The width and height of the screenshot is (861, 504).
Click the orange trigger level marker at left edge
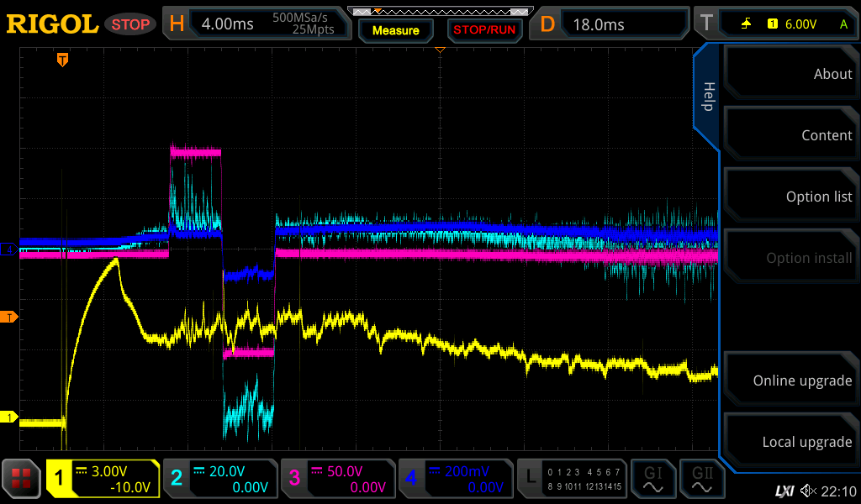point(9,317)
